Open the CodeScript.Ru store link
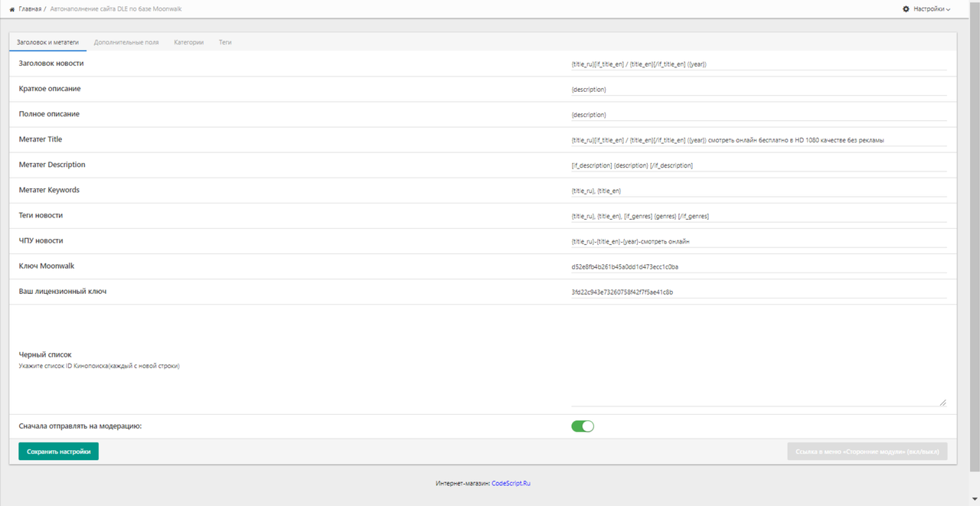 pyautogui.click(x=511, y=484)
